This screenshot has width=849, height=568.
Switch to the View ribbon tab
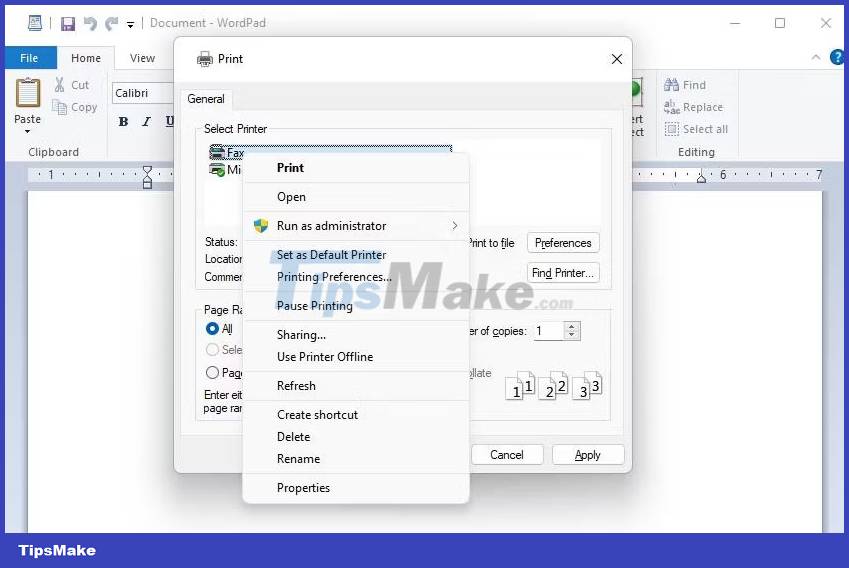point(142,58)
